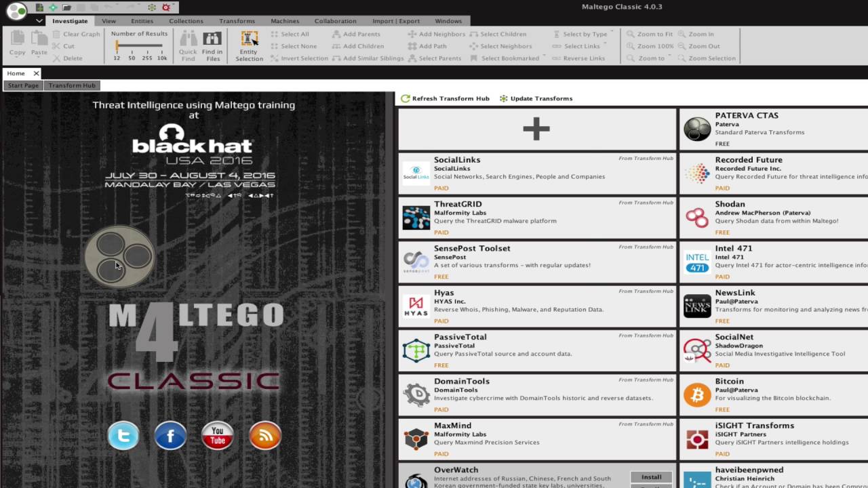The height and width of the screenshot is (488, 868).
Task: Set Number of Results slider to 255
Action: click(147, 58)
